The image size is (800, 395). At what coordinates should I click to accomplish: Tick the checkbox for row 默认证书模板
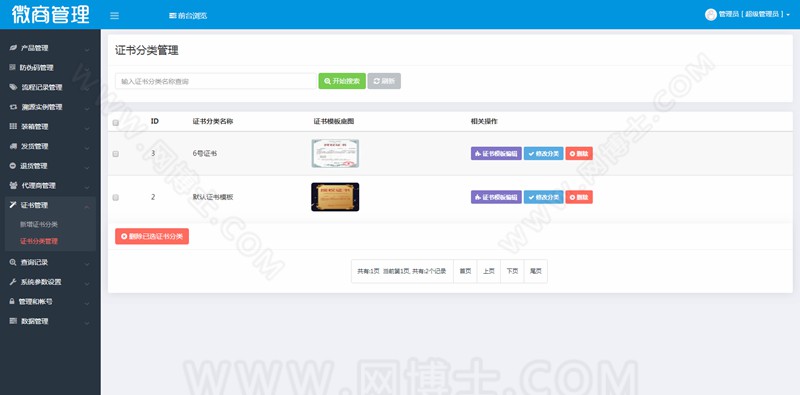[x=115, y=198]
